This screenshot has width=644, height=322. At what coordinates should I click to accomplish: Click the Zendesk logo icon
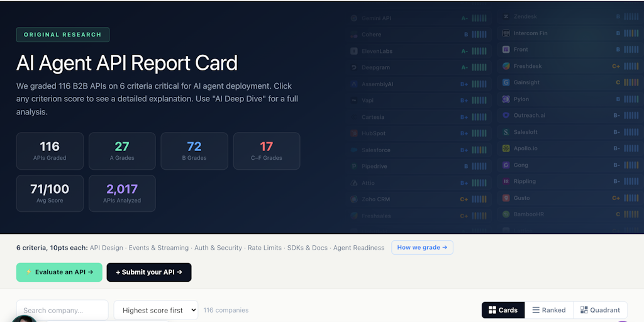tap(506, 16)
